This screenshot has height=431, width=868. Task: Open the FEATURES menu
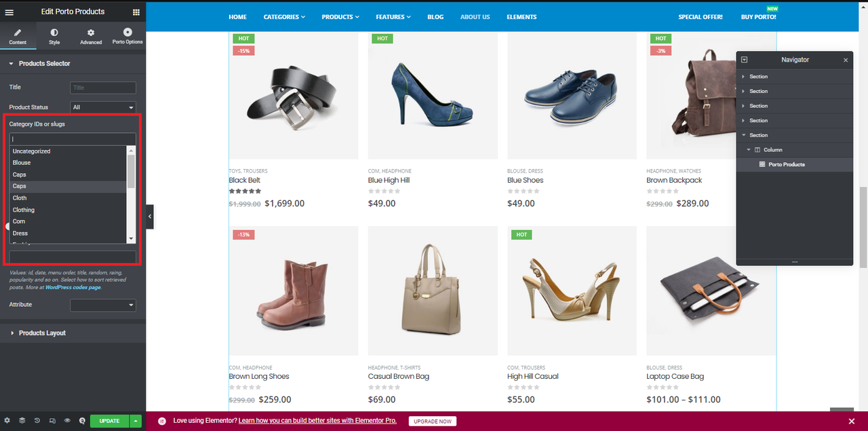coord(393,17)
